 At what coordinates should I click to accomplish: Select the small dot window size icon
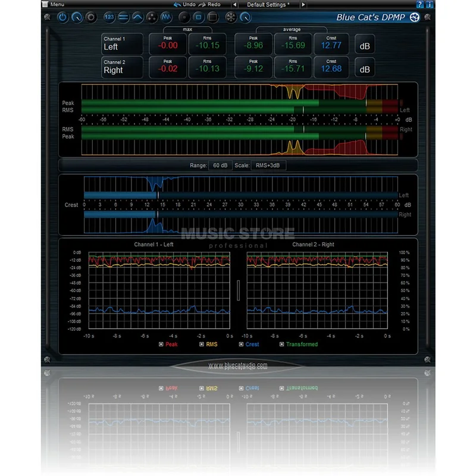tap(184, 17)
